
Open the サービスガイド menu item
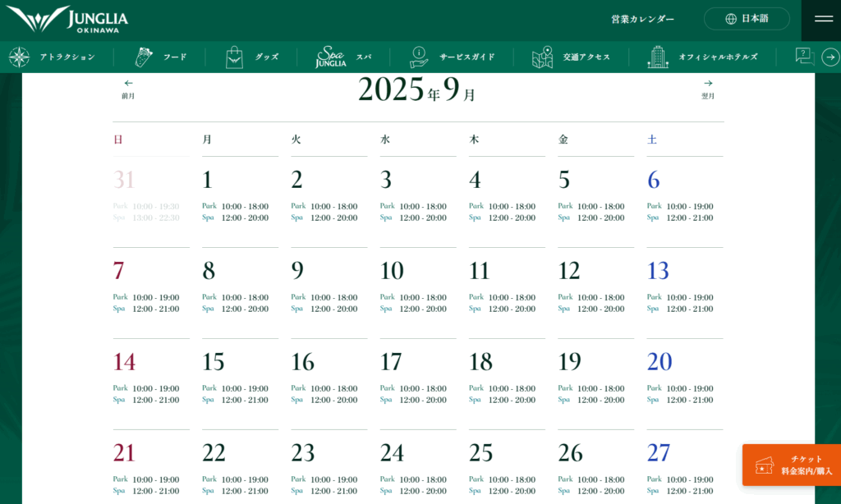(x=466, y=57)
